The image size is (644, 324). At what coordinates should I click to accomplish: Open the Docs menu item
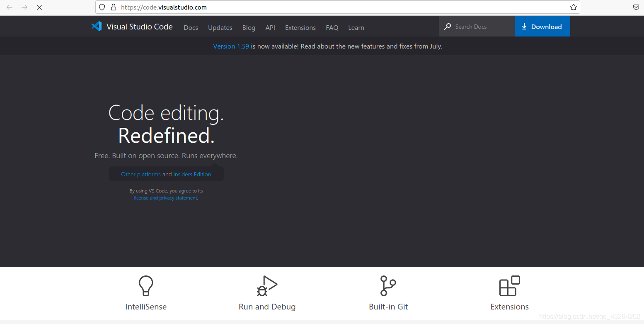tap(191, 28)
